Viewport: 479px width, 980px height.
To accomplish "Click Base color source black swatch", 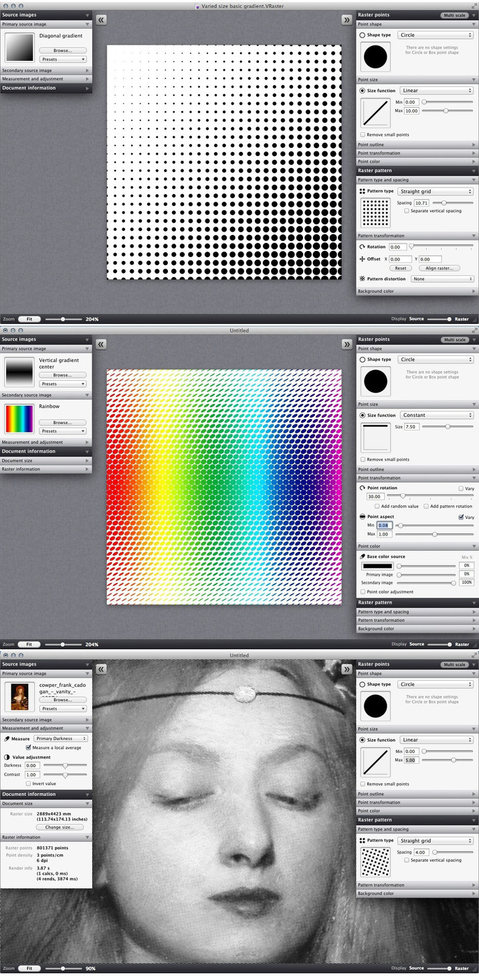I will 377,566.
